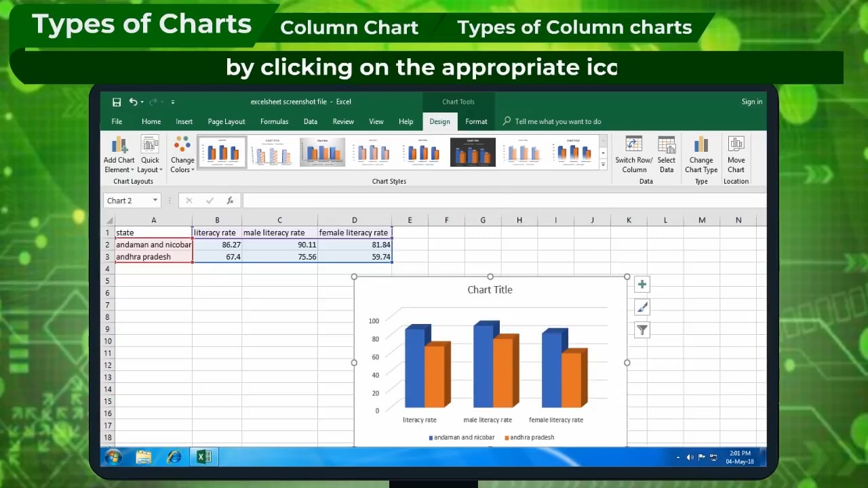Viewport: 868px width, 488px height.
Task: Switch to the Page Layout tab
Action: [x=226, y=122]
